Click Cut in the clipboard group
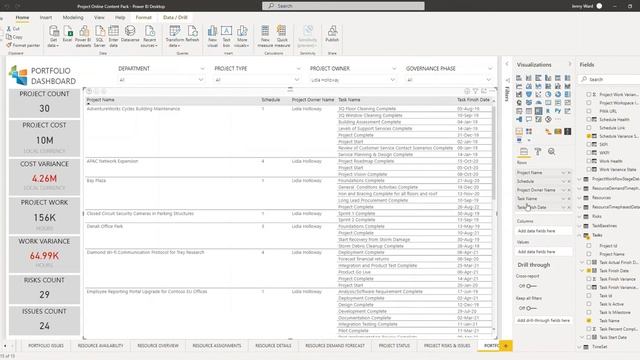 13,29
